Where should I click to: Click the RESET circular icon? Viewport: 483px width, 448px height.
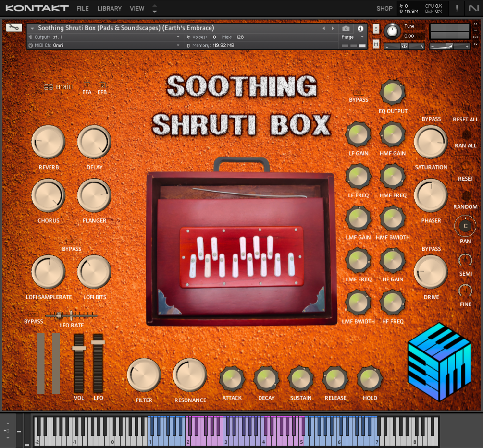tap(465, 166)
